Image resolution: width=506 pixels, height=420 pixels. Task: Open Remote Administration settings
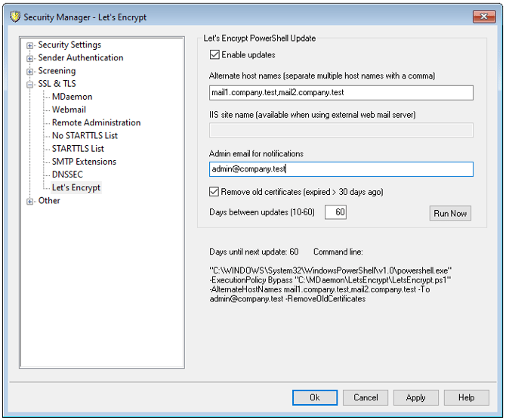[96, 122]
